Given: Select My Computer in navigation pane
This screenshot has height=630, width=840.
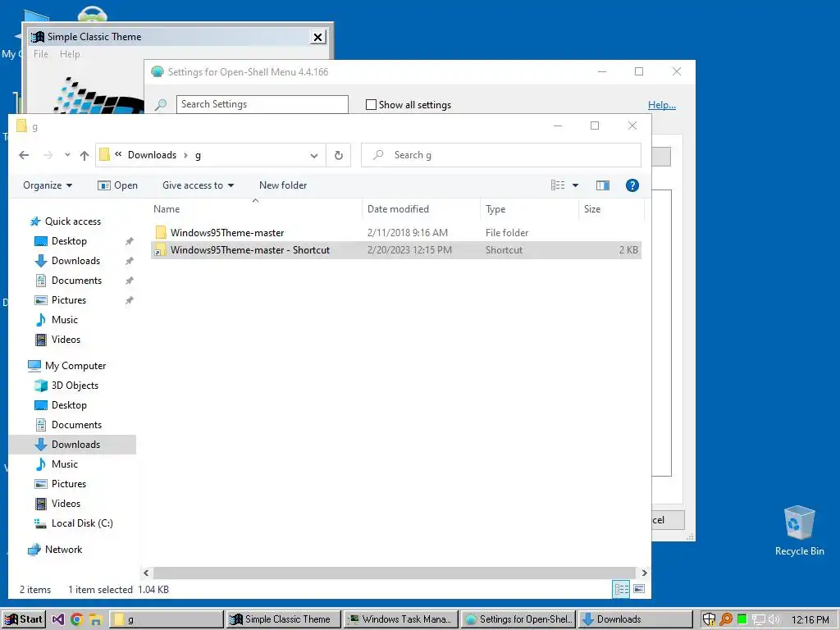Looking at the screenshot, I should [x=75, y=366].
